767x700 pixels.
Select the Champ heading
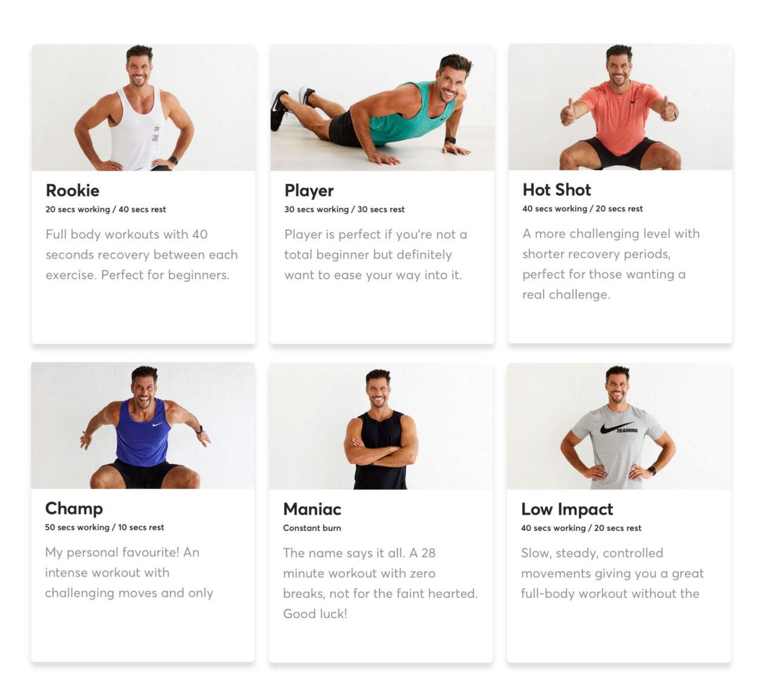74,509
